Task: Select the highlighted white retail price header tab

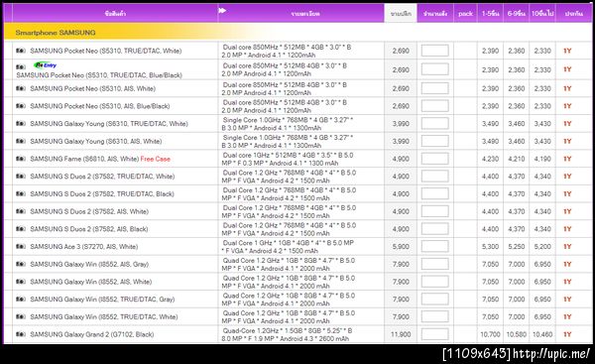Action: coord(401,13)
